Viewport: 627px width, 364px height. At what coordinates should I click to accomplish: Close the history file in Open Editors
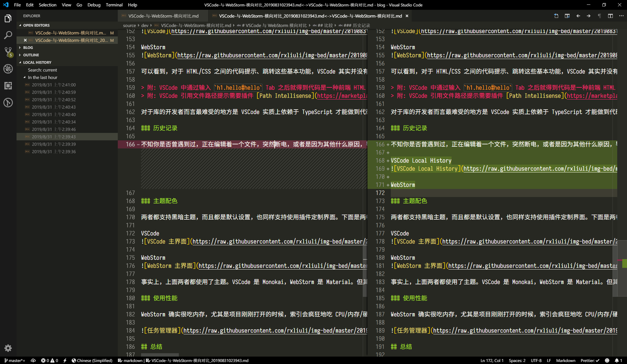pyautogui.click(x=25, y=40)
